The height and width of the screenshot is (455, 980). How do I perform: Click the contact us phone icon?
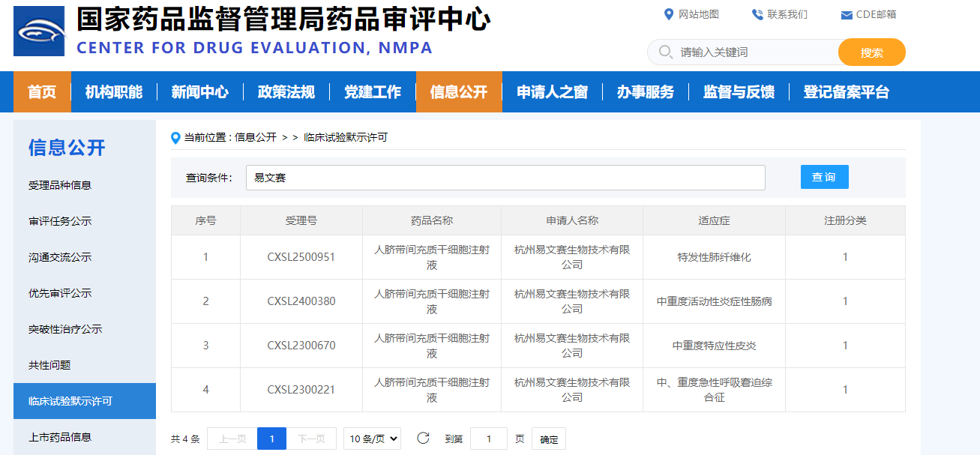757,14
